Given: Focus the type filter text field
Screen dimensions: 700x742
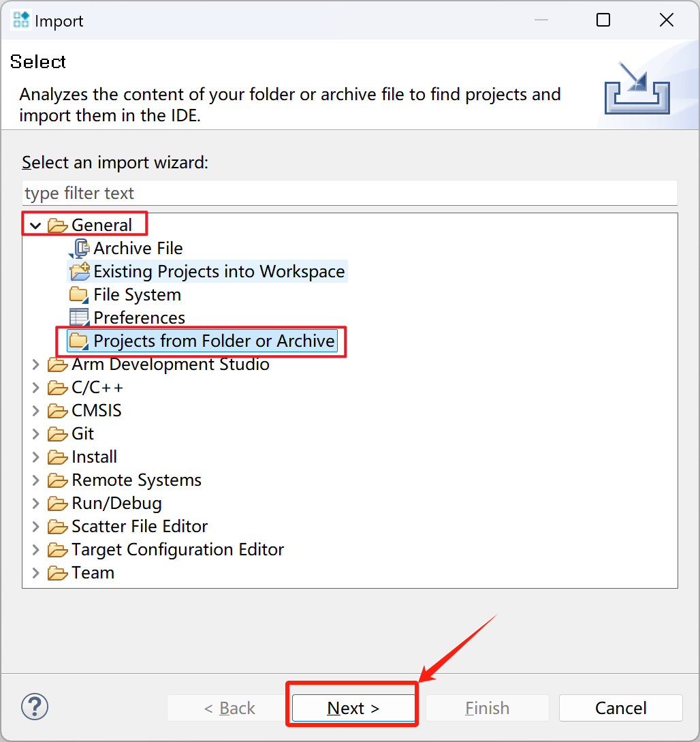Looking at the screenshot, I should point(349,194).
